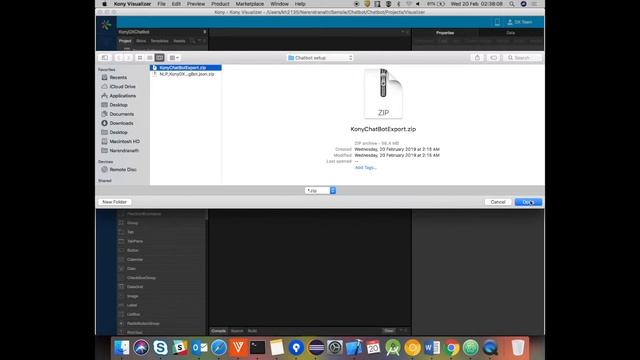Open Slack from the Dock

180,348
